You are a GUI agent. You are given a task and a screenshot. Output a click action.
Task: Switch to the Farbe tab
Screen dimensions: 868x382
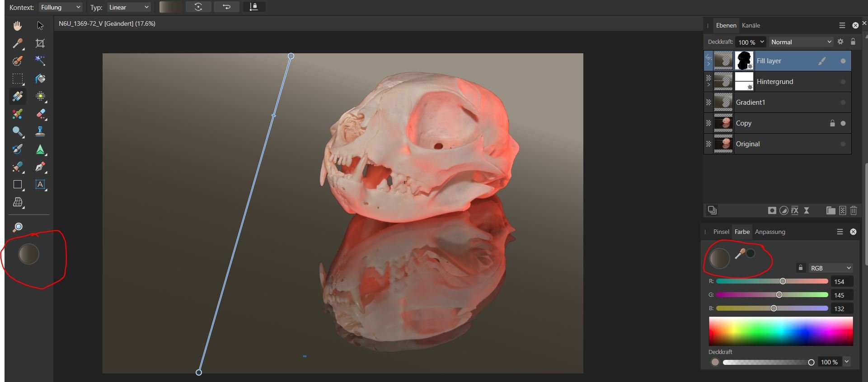pyautogui.click(x=742, y=232)
